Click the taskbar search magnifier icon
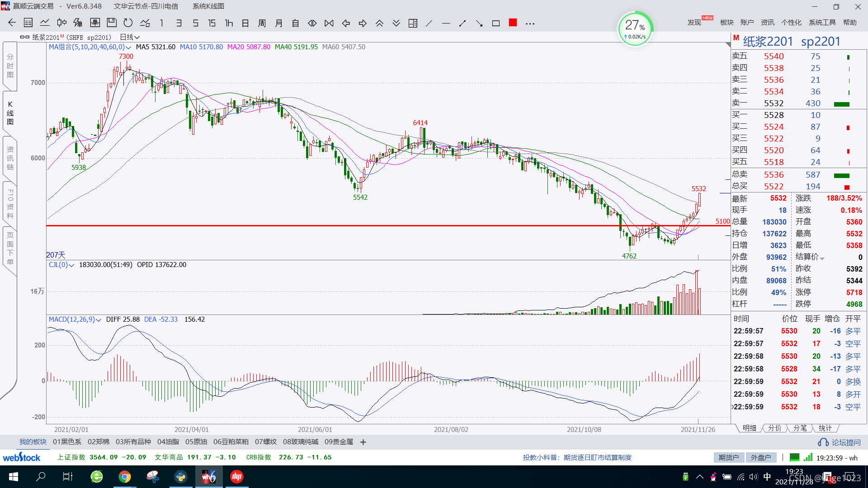Screen dimensions: 868x488 41,477
